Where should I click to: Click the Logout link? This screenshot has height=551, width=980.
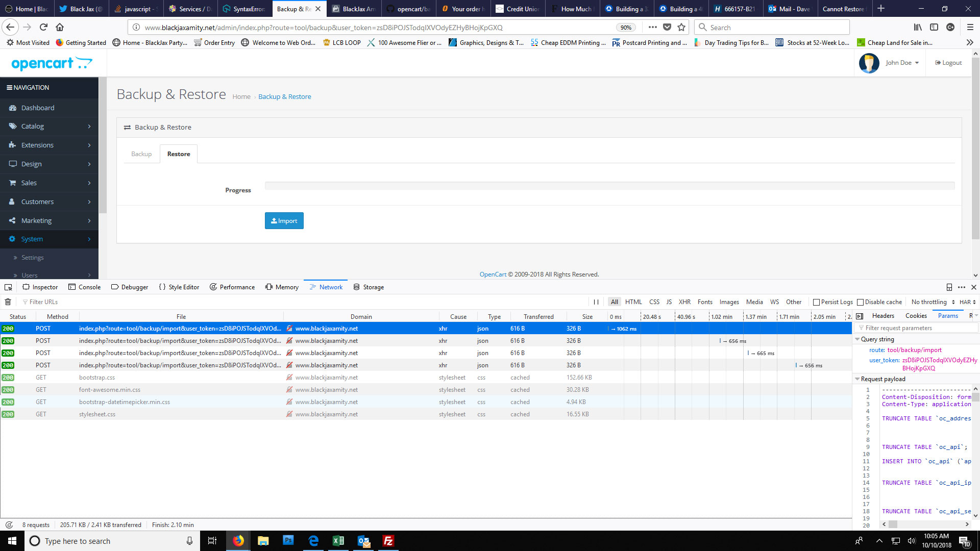948,63
